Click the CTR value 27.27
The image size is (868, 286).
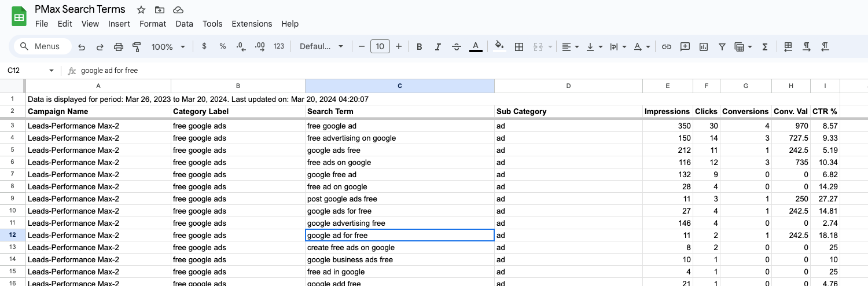click(x=825, y=199)
